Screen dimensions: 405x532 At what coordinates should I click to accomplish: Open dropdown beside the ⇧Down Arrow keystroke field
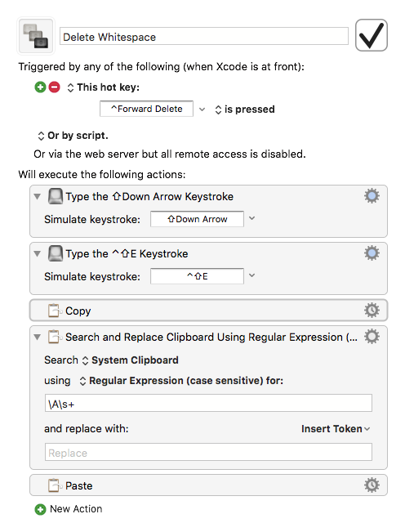251,218
